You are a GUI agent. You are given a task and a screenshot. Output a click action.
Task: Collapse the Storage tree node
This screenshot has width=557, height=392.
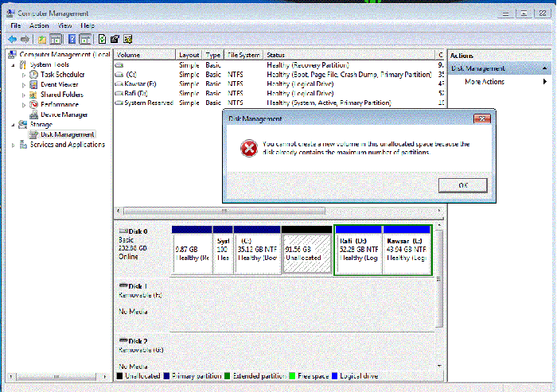[x=14, y=125]
